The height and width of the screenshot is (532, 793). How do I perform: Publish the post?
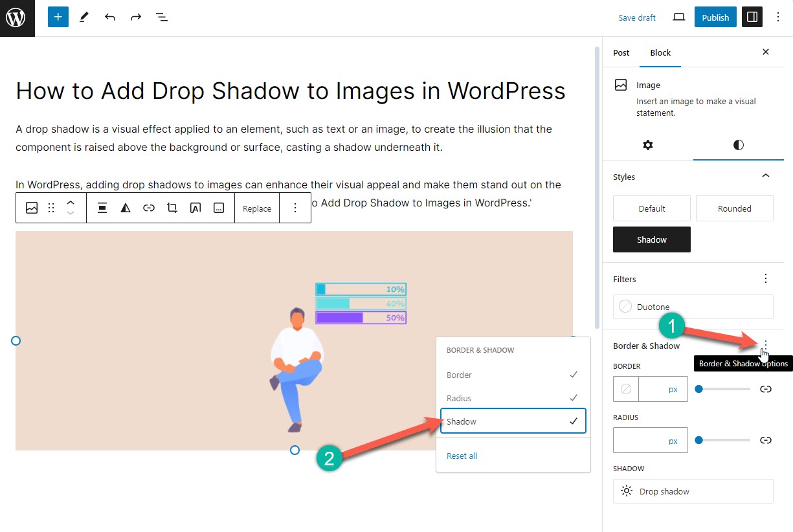coord(715,17)
